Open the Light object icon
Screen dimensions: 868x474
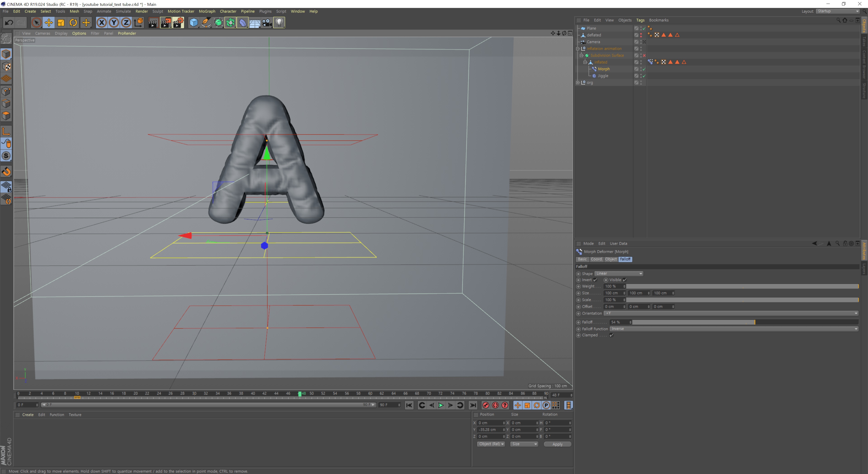click(279, 23)
